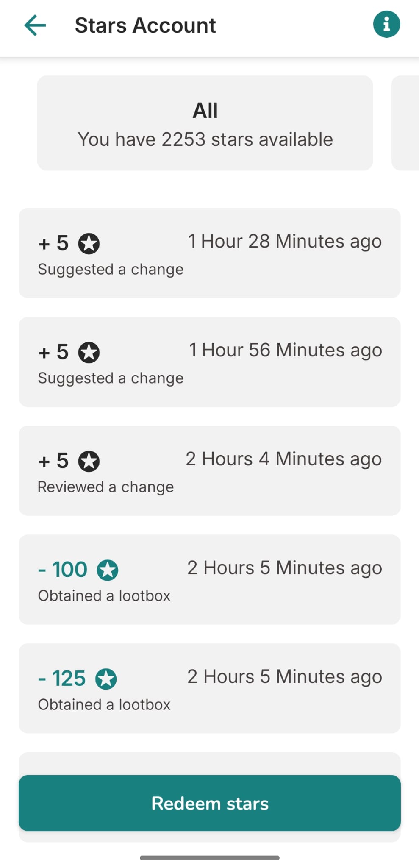Tap teal star icon beside - 100
The height and width of the screenshot is (868, 419).
[x=108, y=570]
